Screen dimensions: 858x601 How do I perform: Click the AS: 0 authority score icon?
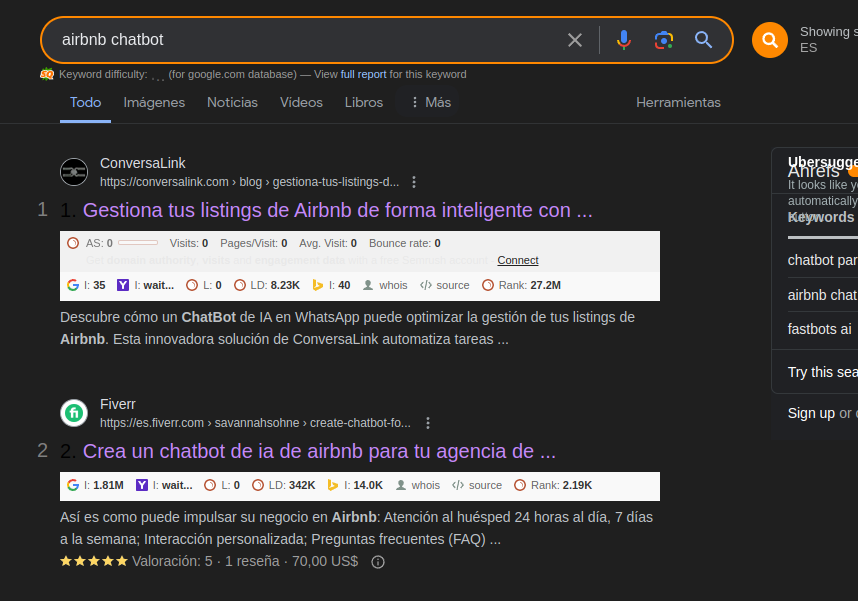[x=73, y=243]
